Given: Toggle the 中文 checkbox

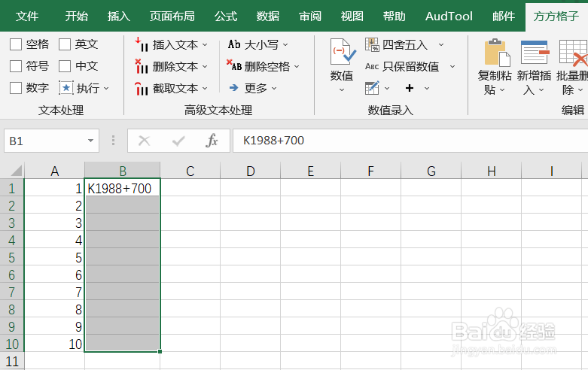Looking at the screenshot, I should [x=65, y=66].
